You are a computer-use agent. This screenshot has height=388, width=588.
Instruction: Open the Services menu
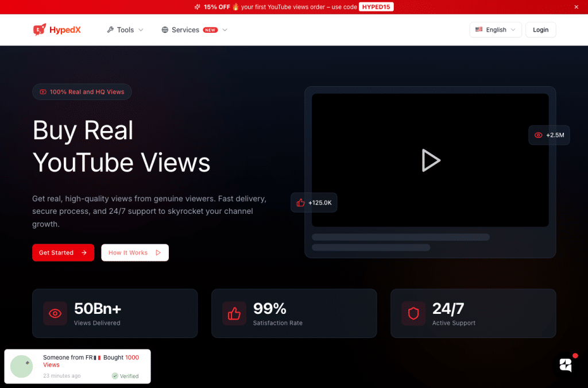pyautogui.click(x=194, y=30)
